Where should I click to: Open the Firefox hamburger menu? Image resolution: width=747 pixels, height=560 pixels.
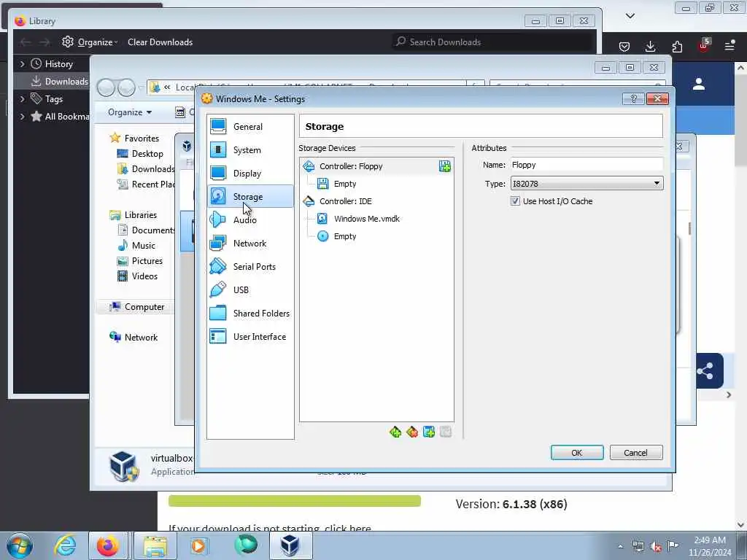pyautogui.click(x=729, y=46)
